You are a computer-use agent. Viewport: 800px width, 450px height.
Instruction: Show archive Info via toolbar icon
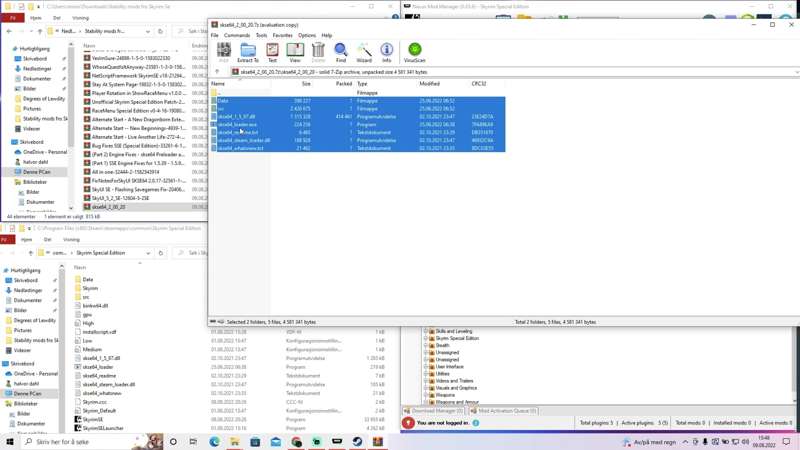[x=387, y=52]
